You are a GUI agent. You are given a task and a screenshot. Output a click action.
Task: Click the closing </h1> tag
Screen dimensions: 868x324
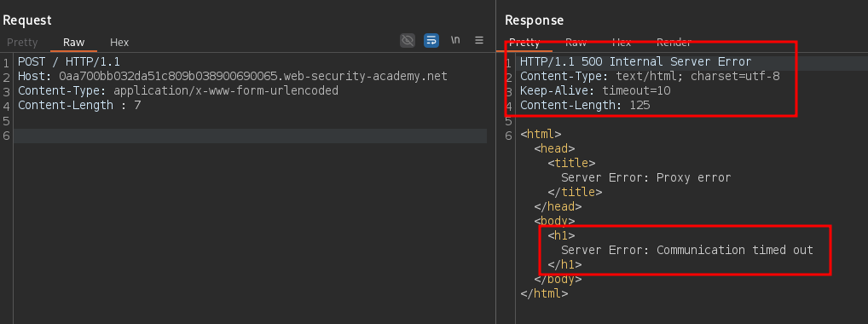pos(564,264)
